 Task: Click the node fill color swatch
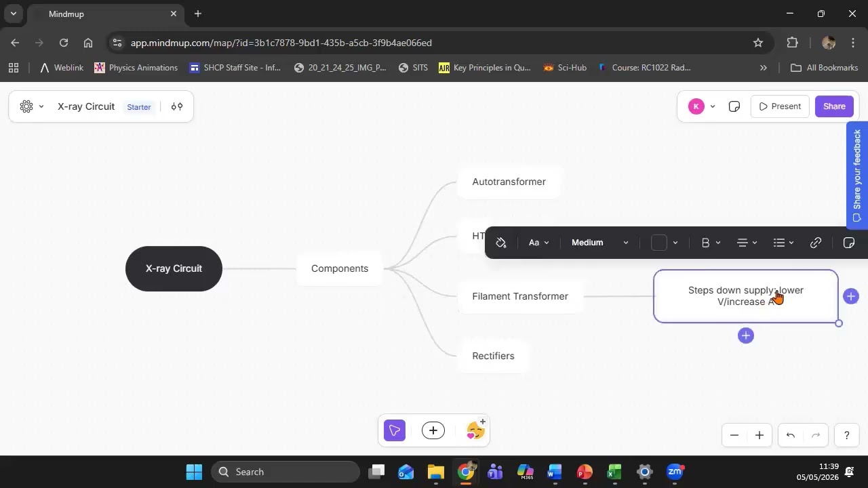[659, 243]
